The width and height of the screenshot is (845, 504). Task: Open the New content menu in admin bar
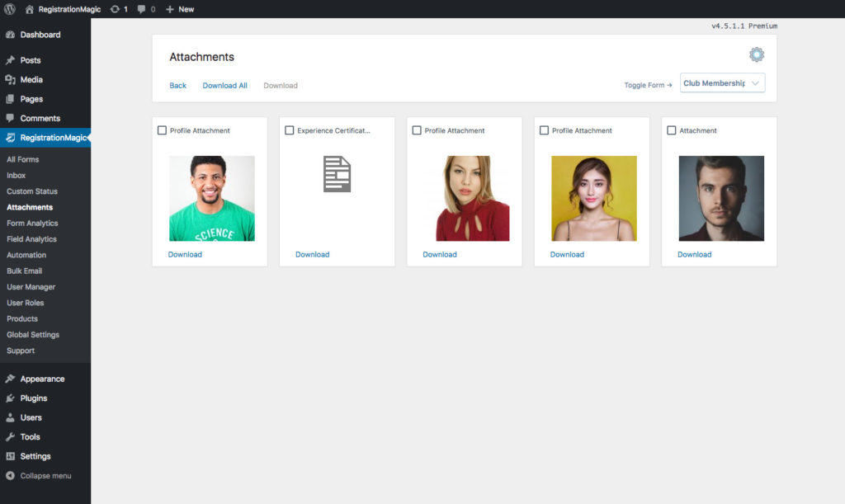click(x=180, y=9)
